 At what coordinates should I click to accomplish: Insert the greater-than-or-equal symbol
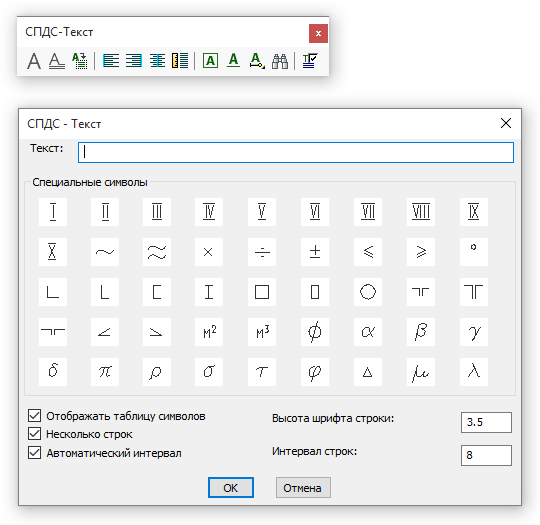[421, 252]
